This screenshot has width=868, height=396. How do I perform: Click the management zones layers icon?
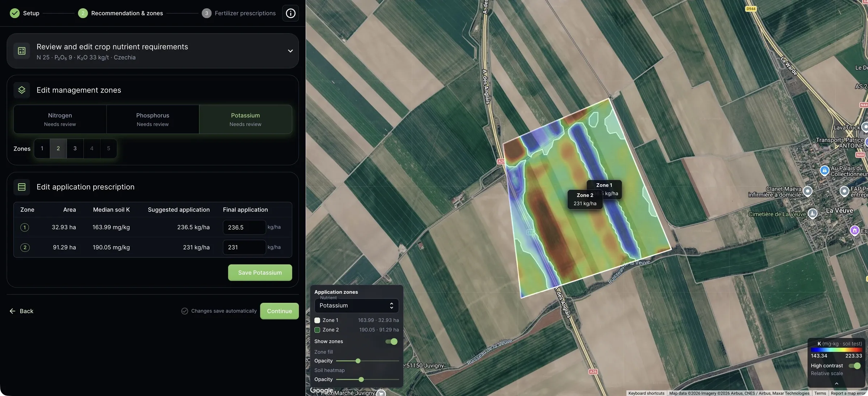coord(22,90)
